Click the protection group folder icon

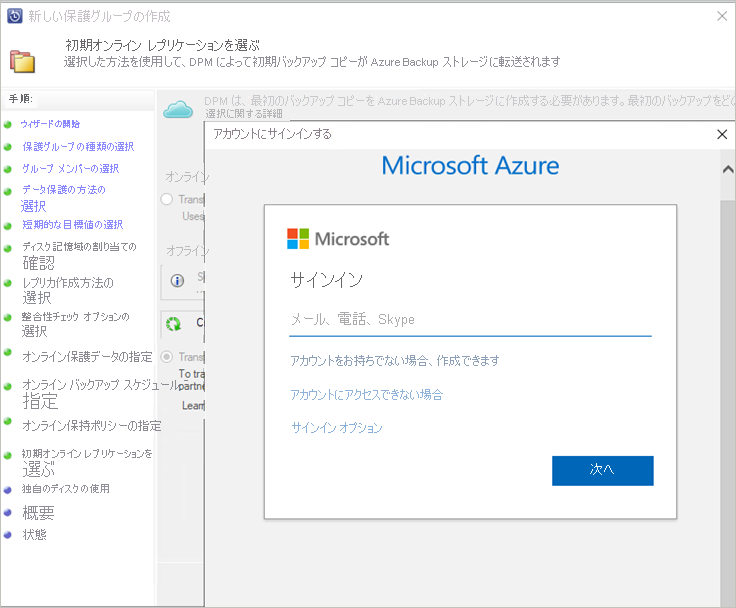point(23,62)
